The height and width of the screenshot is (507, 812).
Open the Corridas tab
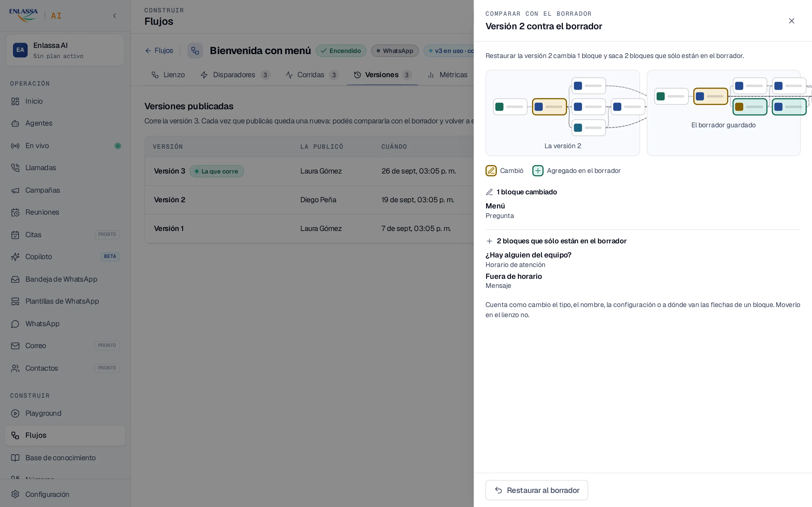coord(312,75)
